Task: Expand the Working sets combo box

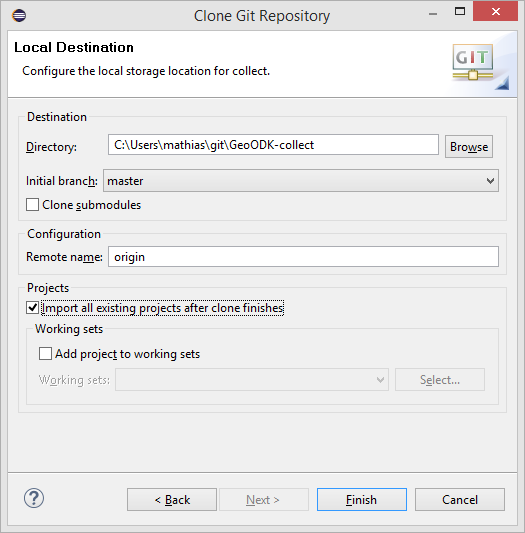Action: pos(252,379)
